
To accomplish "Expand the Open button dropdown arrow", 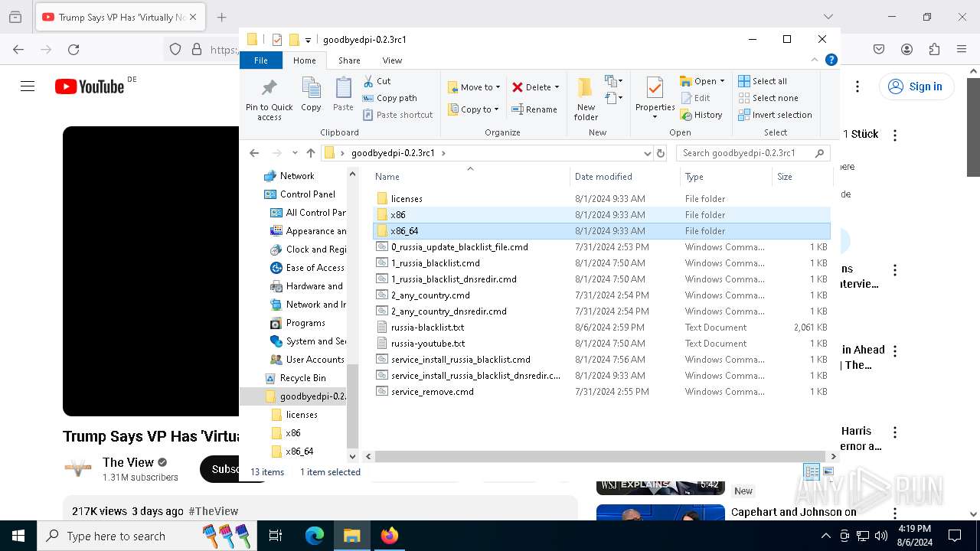I will (722, 81).
